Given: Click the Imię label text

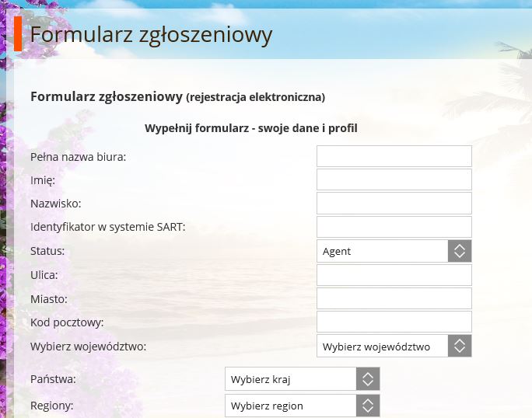Looking at the screenshot, I should [x=43, y=180].
